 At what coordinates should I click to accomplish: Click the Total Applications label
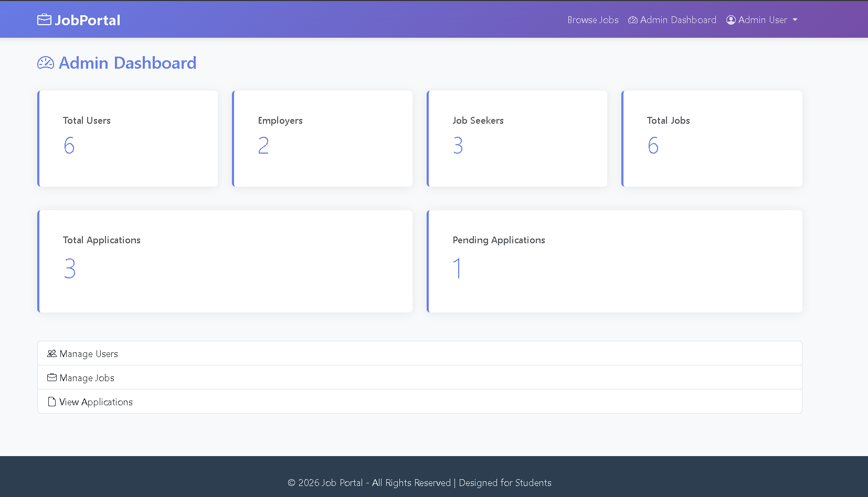point(102,240)
